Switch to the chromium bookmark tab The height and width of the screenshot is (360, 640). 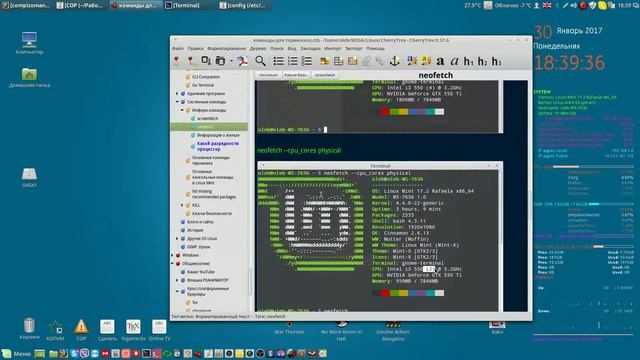click(x=268, y=75)
